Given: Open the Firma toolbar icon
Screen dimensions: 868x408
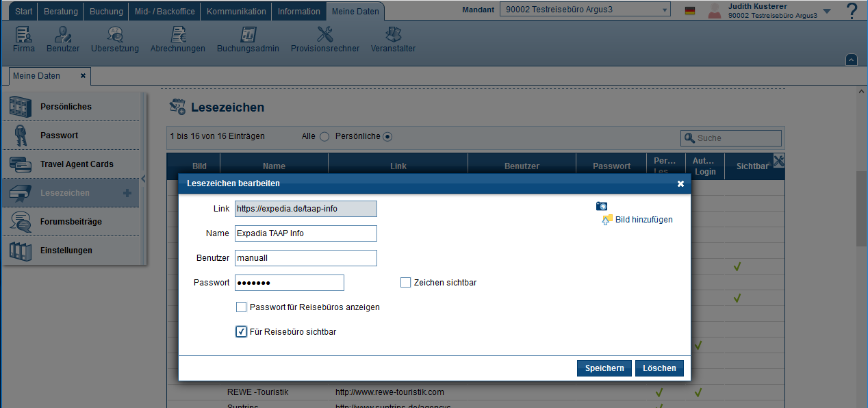Looking at the screenshot, I should (x=24, y=39).
